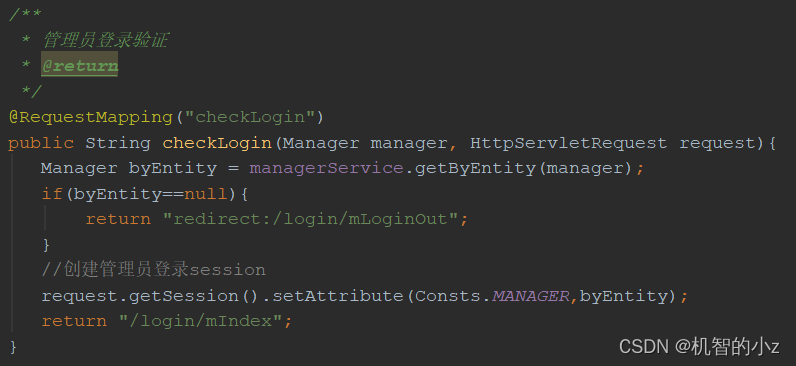
Task: Click the Consts class reference
Action: point(448,295)
